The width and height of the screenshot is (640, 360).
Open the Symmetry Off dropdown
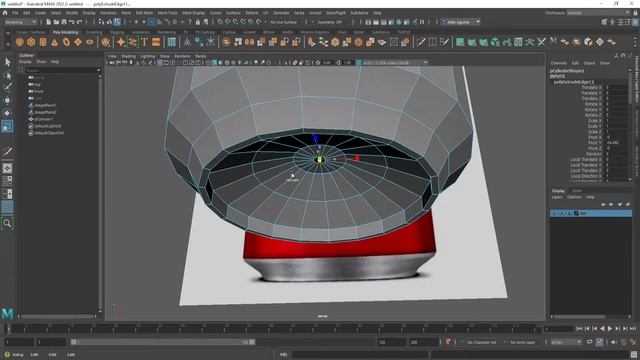point(330,22)
